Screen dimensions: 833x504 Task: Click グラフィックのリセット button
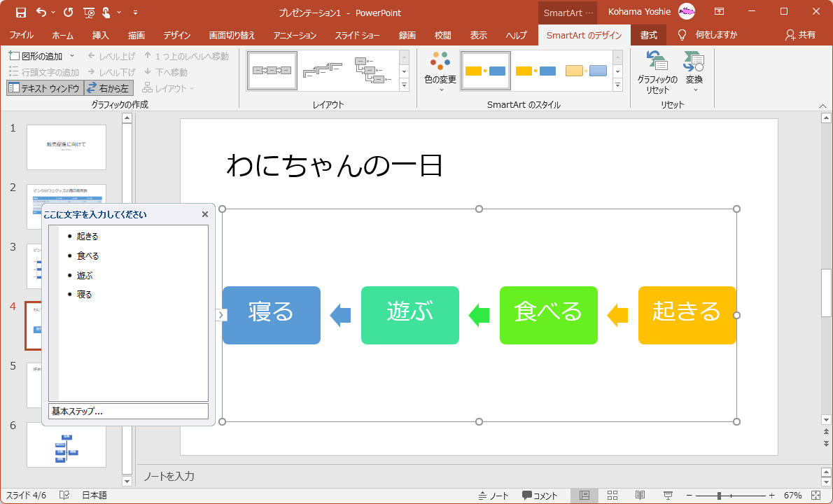[658, 73]
